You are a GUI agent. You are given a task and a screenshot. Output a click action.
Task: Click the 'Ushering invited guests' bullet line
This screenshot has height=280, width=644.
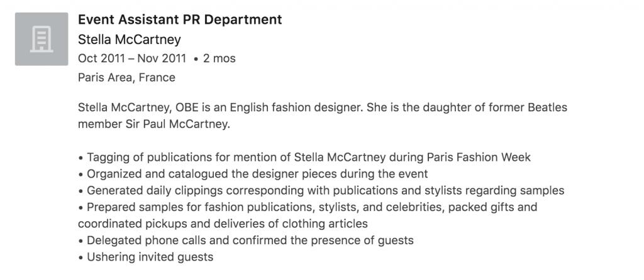click(x=146, y=257)
